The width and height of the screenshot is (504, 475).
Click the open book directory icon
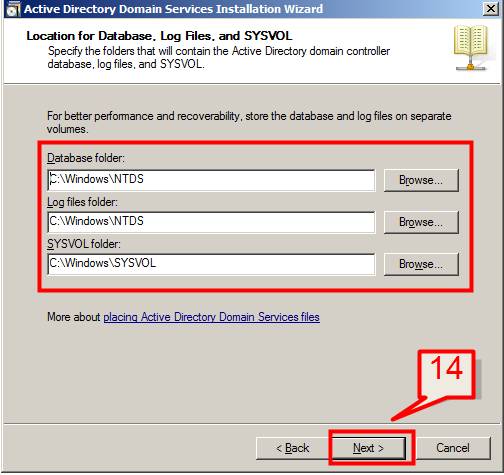[471, 48]
